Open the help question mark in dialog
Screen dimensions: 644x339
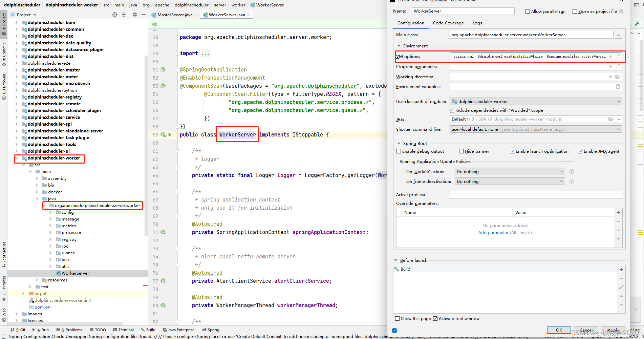coord(394,331)
